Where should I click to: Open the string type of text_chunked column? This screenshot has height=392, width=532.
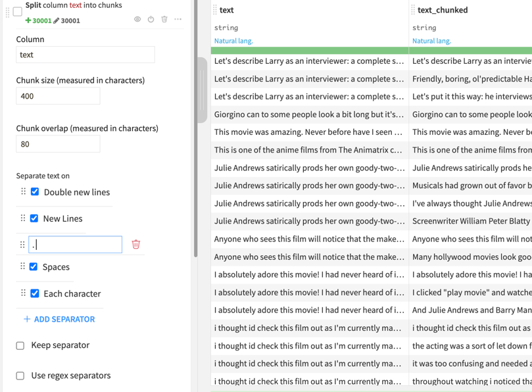pyautogui.click(x=424, y=28)
